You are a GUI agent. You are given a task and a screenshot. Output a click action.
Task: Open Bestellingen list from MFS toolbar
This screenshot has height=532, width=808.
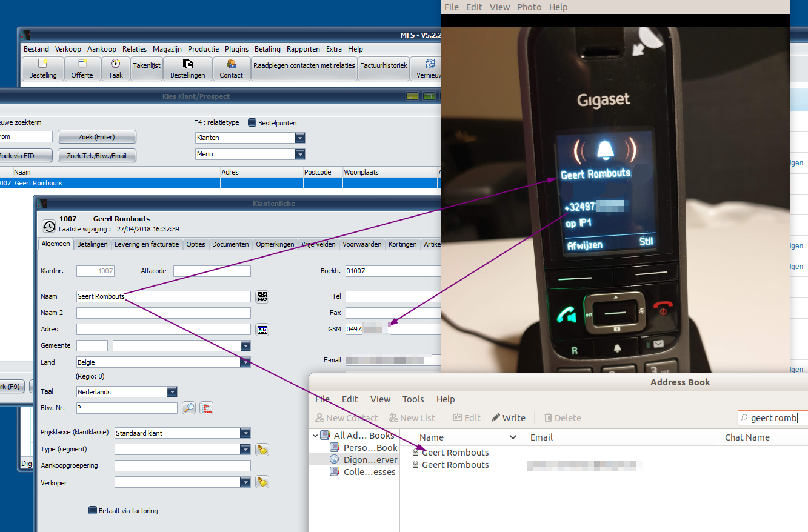click(187, 68)
